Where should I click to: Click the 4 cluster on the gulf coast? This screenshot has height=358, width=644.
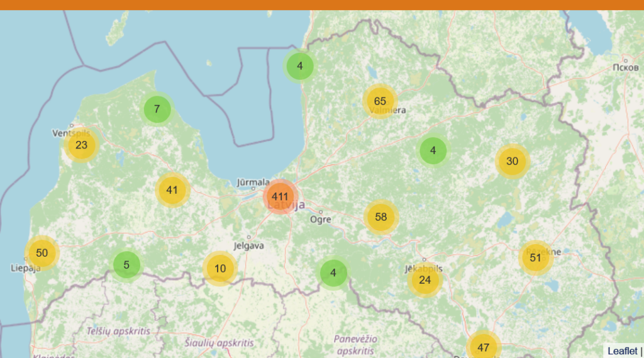click(300, 65)
